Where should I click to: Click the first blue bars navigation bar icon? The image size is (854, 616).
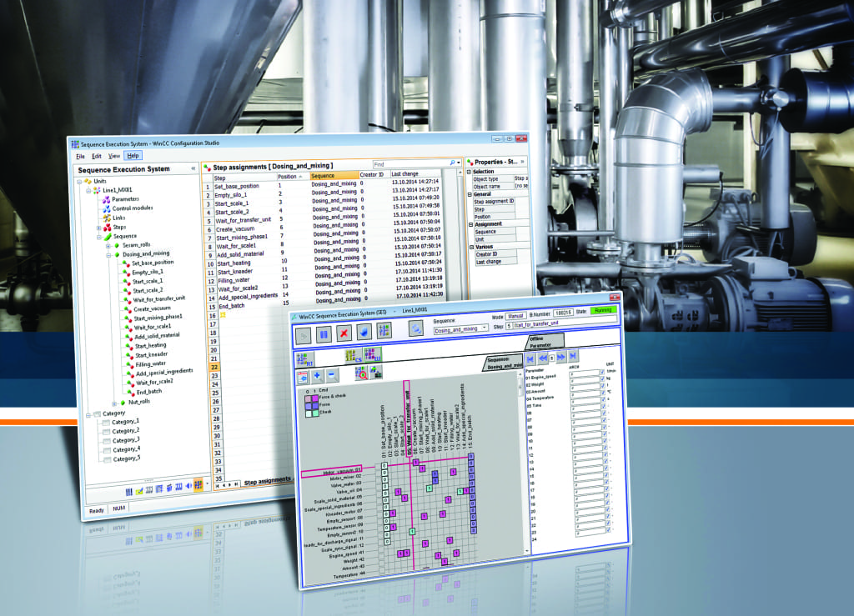pyautogui.click(x=129, y=492)
